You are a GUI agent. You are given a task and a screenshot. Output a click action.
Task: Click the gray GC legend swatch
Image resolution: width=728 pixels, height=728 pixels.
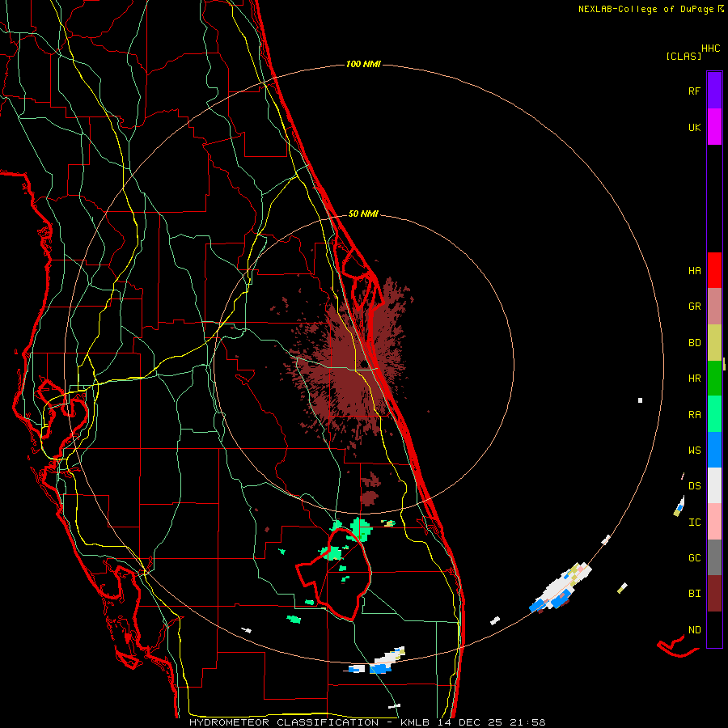click(714, 557)
